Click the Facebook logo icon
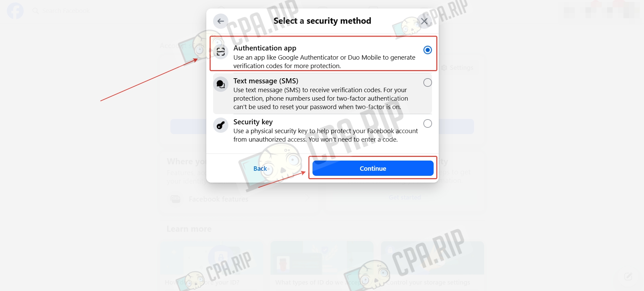 15,11
